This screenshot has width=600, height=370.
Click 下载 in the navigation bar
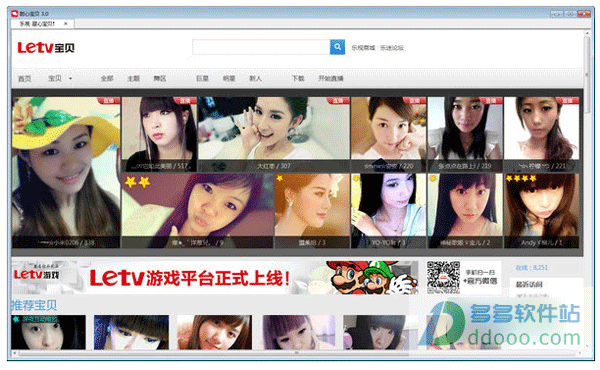coord(298,78)
